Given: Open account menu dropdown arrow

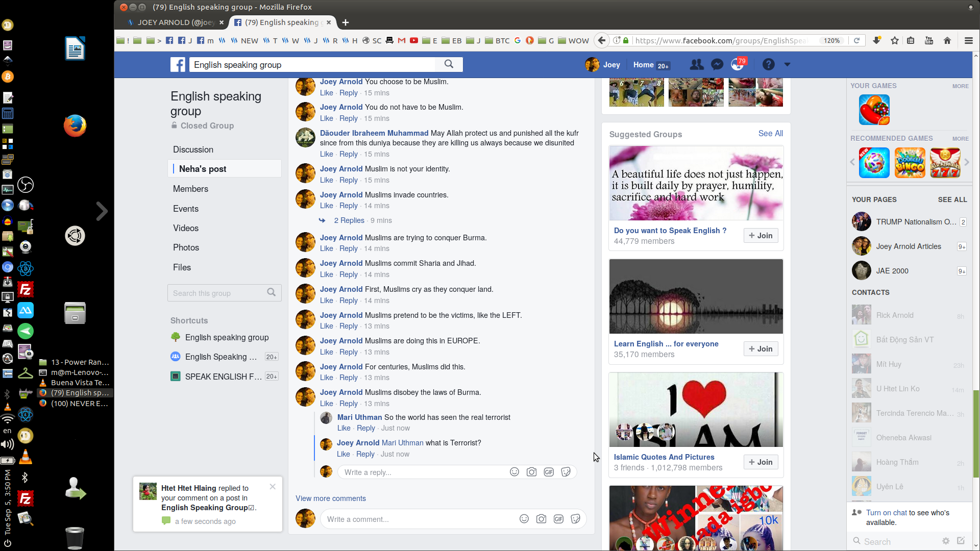Looking at the screenshot, I should [787, 65].
